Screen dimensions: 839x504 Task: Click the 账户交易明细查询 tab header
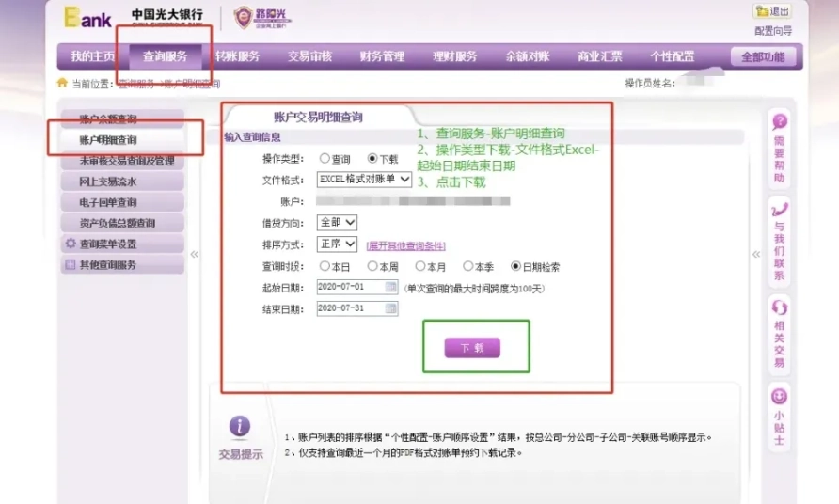[318, 117]
